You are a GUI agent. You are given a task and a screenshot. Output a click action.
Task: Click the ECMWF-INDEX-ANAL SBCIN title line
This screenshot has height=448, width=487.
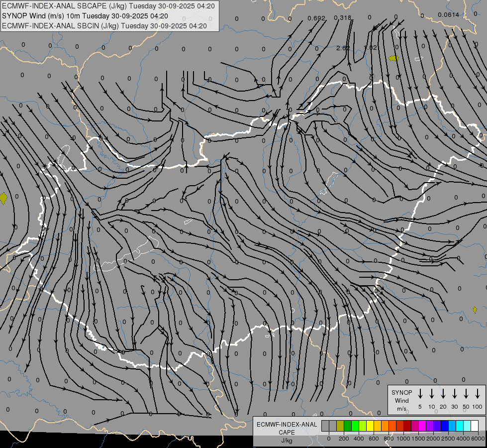tap(104, 26)
